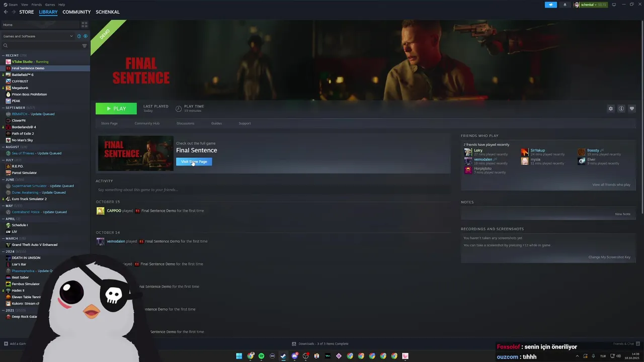Click View all friends who play
This screenshot has width=644, height=362.
[x=611, y=185]
